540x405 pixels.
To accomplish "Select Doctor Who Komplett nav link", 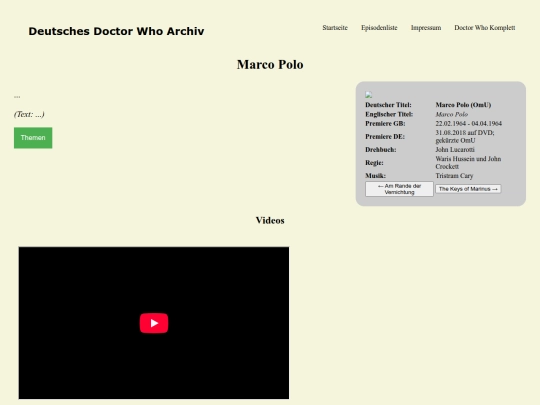I will pyautogui.click(x=485, y=28).
